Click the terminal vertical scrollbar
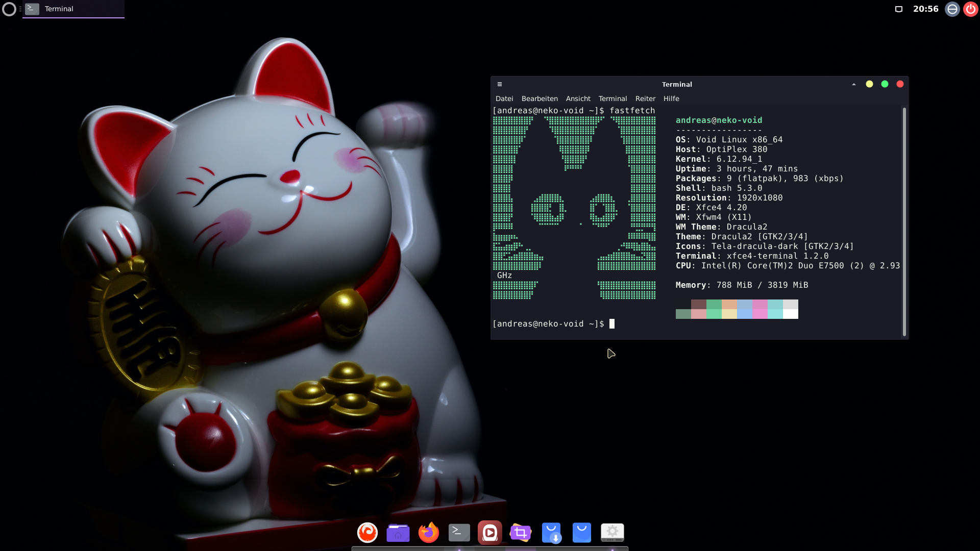The width and height of the screenshot is (980, 551). pyautogui.click(x=904, y=222)
